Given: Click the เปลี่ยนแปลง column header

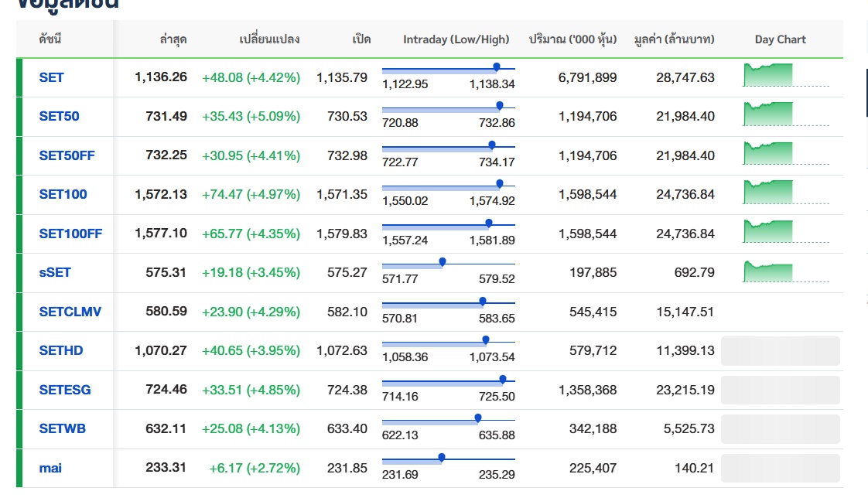Looking at the screenshot, I should click(x=269, y=39).
